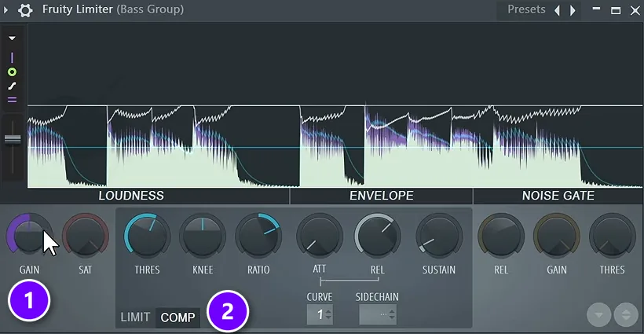The height and width of the screenshot is (334, 644).
Task: Select the next preset arrow
Action: click(x=573, y=10)
